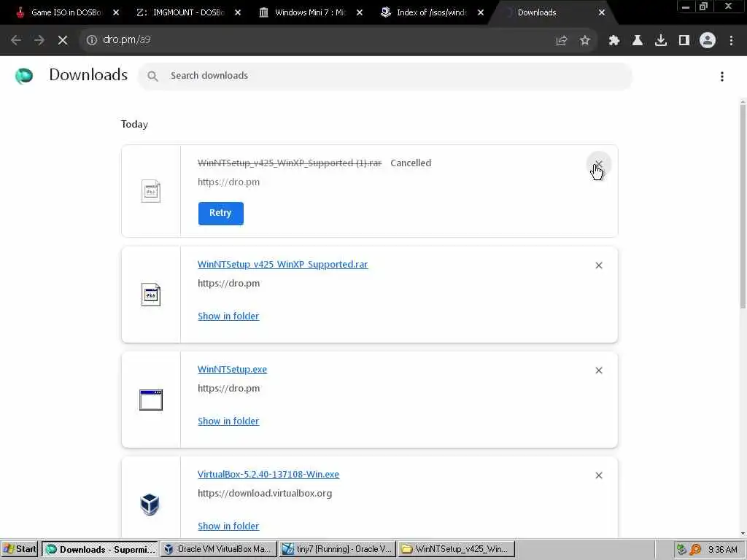Retry the cancelled download
This screenshot has width=747, height=560.
[x=220, y=214]
